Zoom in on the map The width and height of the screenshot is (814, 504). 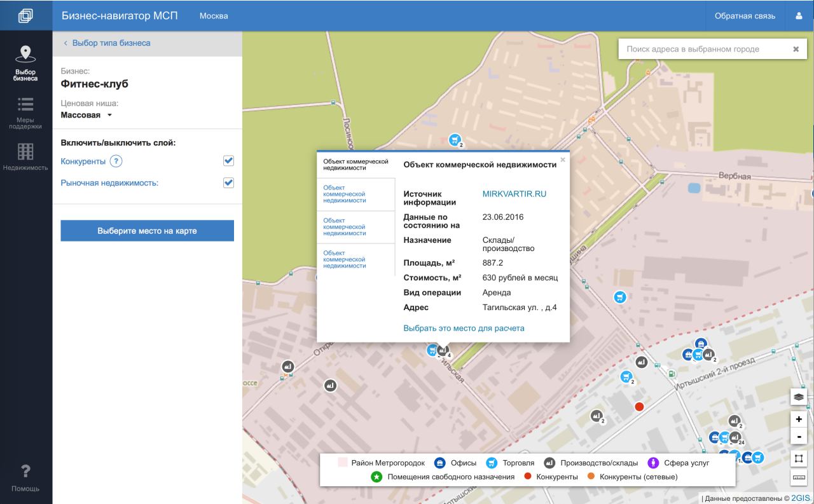tap(799, 419)
